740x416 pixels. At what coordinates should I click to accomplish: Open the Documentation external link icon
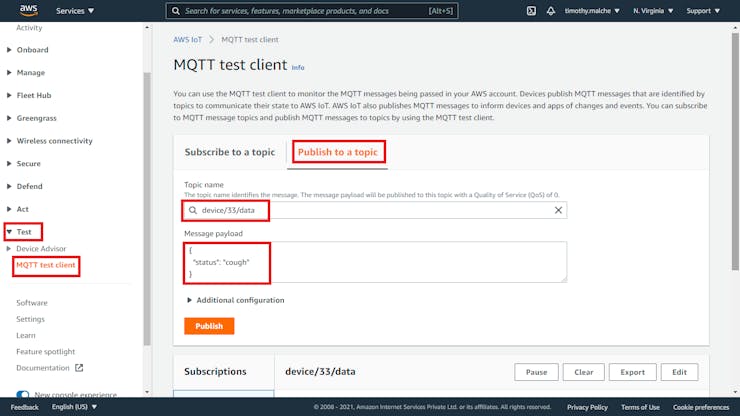point(79,368)
